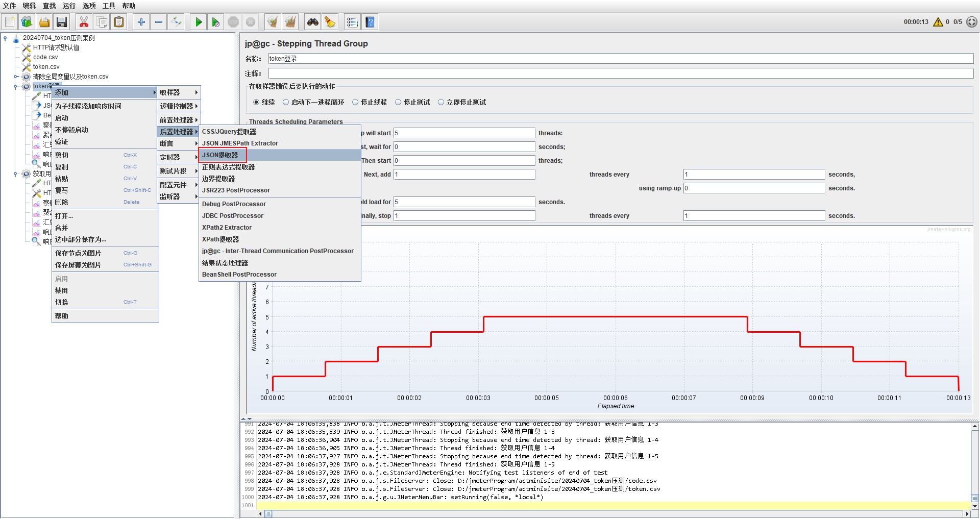Viewport: 980px width, 519px height.
Task: Click the Search binoculars icon
Action: pos(312,22)
